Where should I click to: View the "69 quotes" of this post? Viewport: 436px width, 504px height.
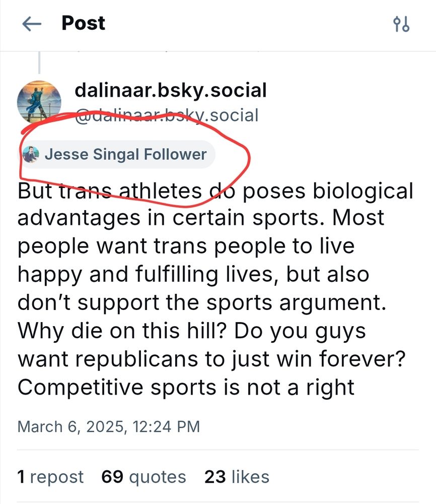143,476
